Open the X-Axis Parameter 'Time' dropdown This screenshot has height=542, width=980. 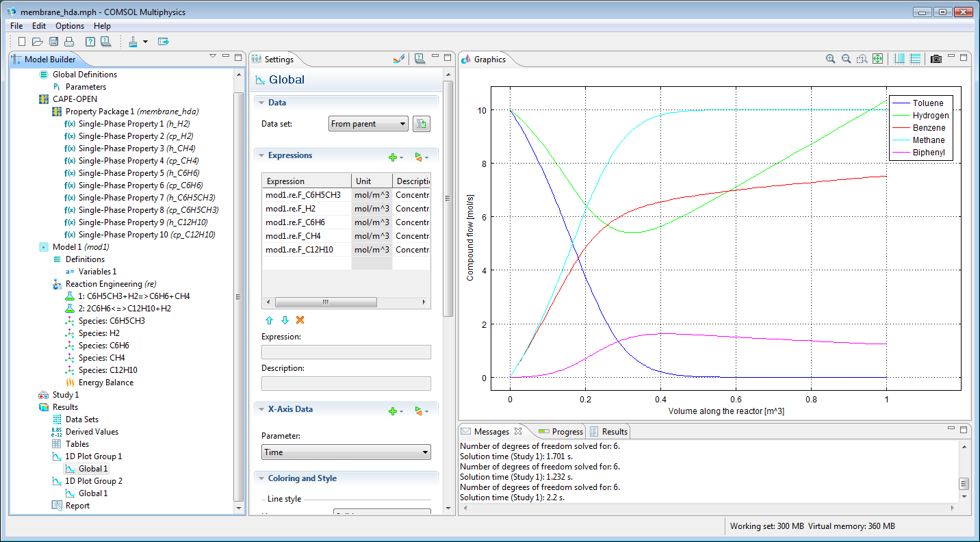click(346, 452)
